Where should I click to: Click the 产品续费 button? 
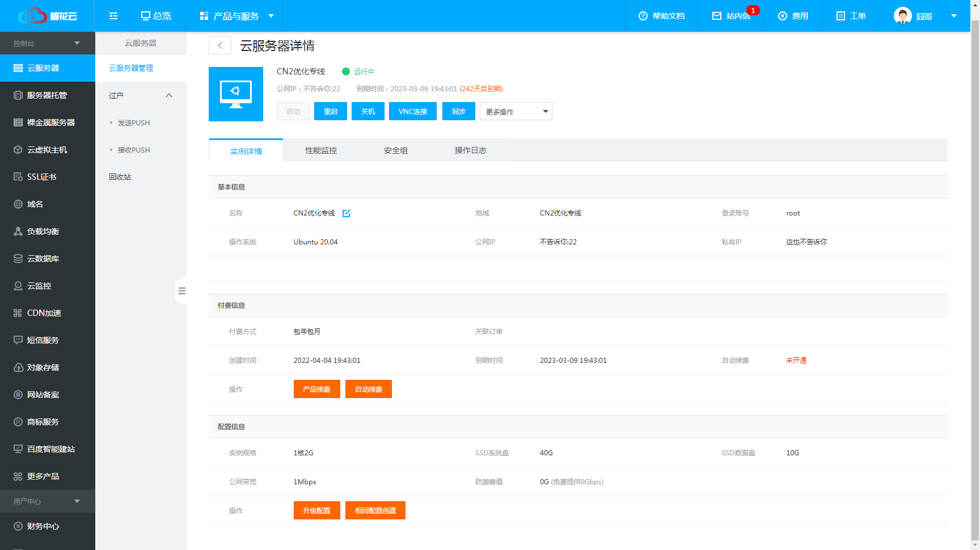tap(317, 389)
